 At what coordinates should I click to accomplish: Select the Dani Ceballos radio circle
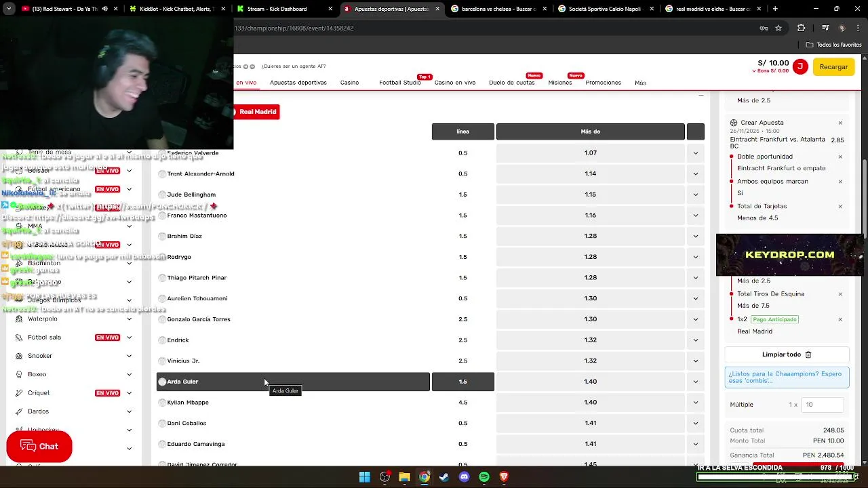(162, 424)
